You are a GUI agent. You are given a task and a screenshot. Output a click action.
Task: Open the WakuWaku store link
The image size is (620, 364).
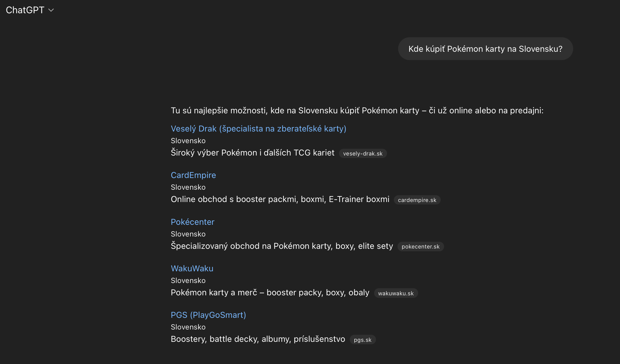[192, 269]
